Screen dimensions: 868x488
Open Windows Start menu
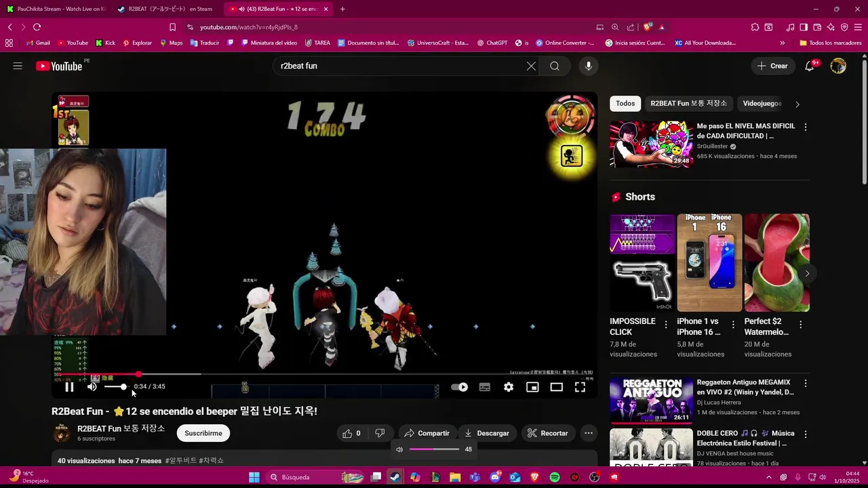point(254,477)
